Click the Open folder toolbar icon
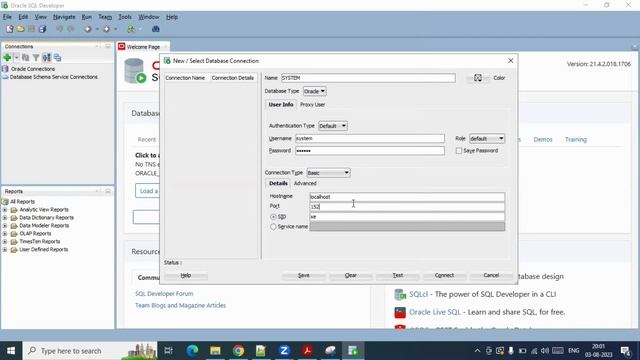The image size is (640, 360). [x=20, y=29]
